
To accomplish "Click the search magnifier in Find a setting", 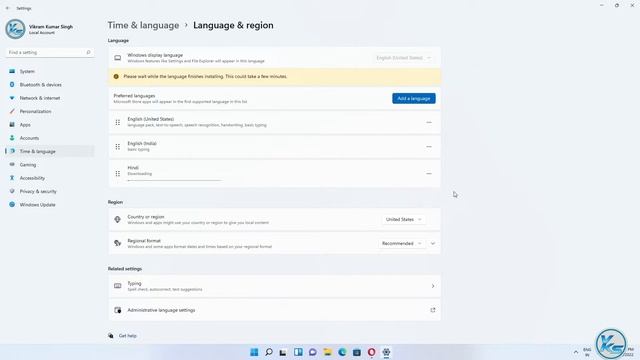I will [x=88, y=52].
